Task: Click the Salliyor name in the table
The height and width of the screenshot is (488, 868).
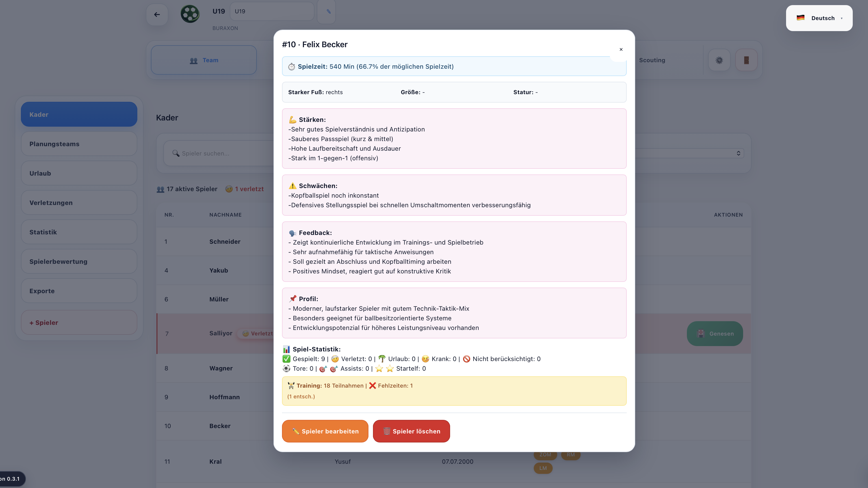Action: click(221, 333)
